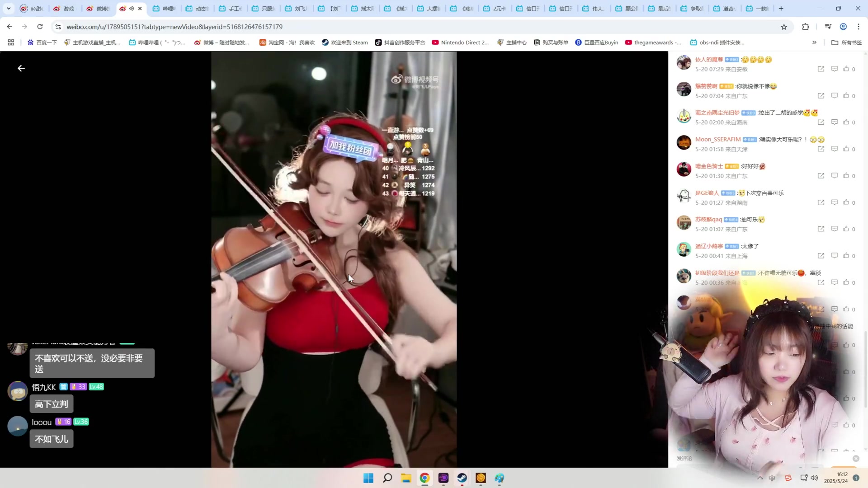Switch to the 2元卡 browser tab
Screen dimensions: 868x488
[495, 9]
